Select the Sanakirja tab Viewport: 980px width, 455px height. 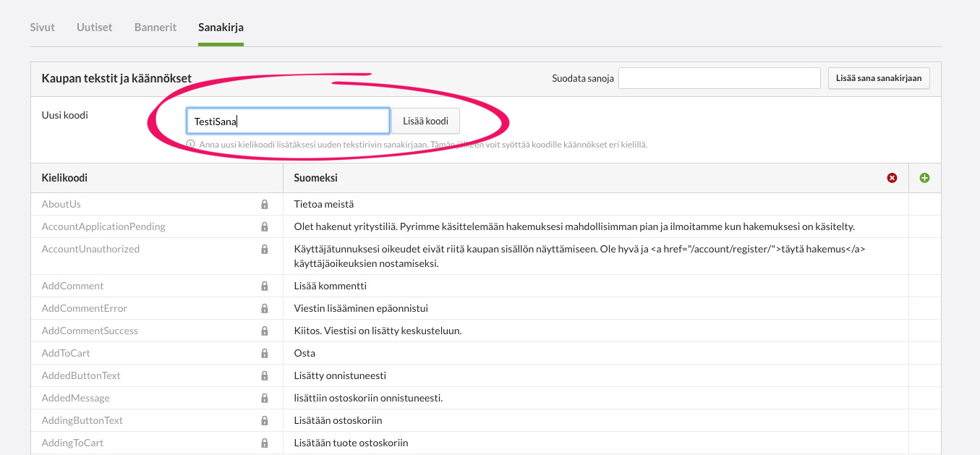pos(221,27)
